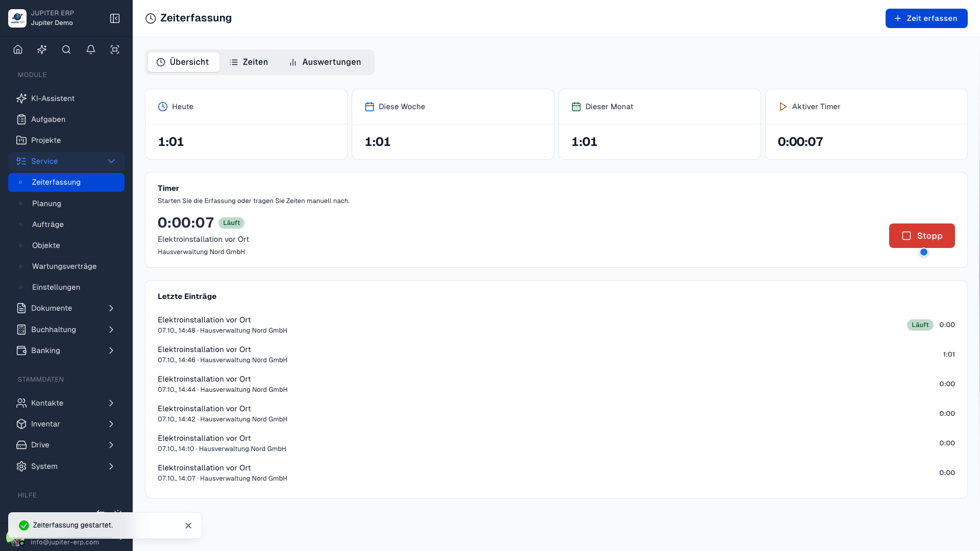This screenshot has height=551, width=980.
Task: Open Projekte module
Action: 66,140
